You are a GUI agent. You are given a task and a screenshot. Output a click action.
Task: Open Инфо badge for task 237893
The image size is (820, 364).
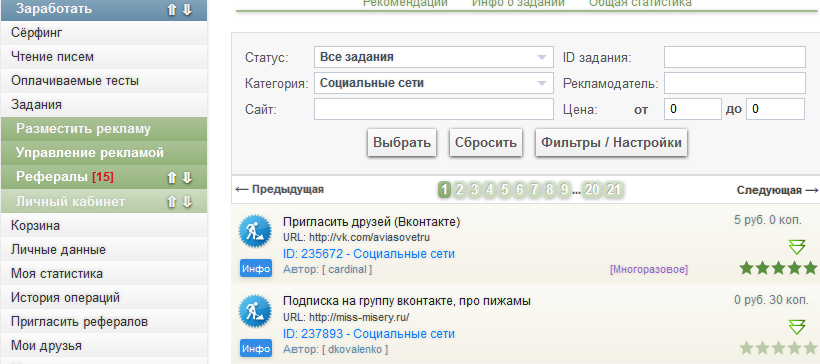tap(256, 348)
